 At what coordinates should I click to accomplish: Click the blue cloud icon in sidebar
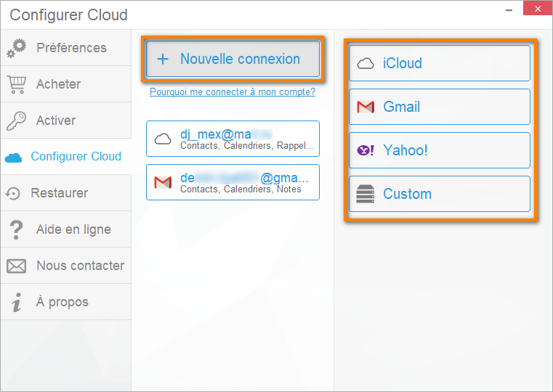[13, 158]
